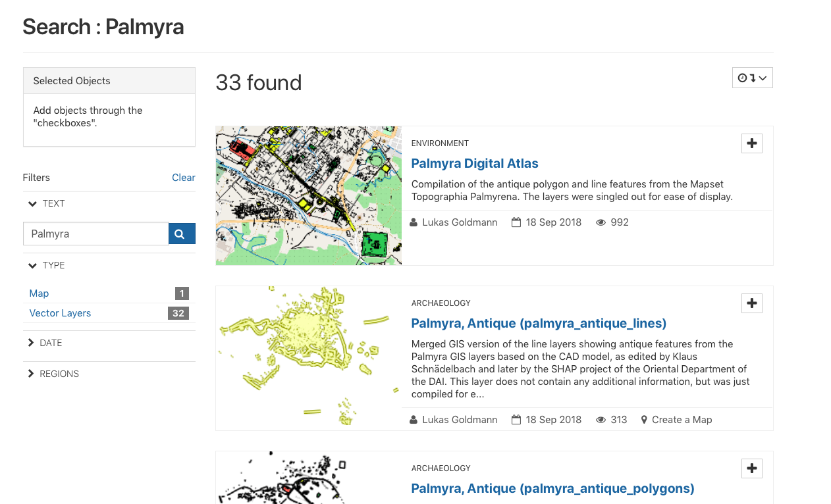Add palmyra_antique_polygons layer to selected objects
The height and width of the screenshot is (504, 831).
pos(752,468)
